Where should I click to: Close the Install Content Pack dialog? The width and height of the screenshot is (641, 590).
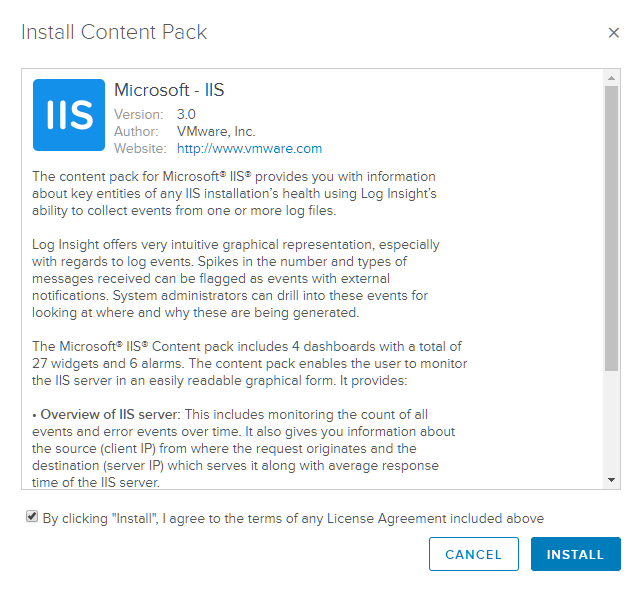(614, 33)
